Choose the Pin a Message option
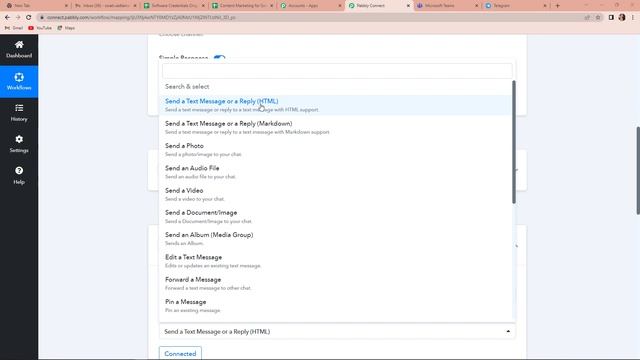640x360 pixels. click(335, 306)
